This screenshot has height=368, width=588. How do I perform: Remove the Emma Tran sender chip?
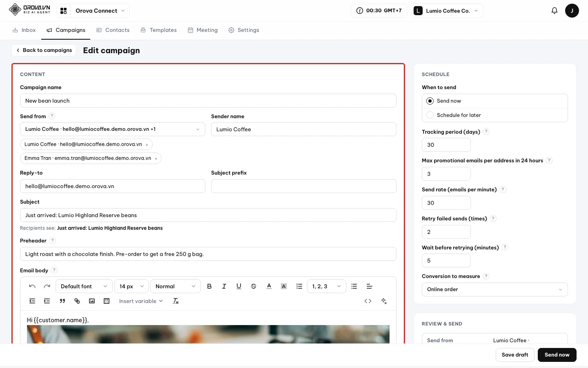point(156,159)
